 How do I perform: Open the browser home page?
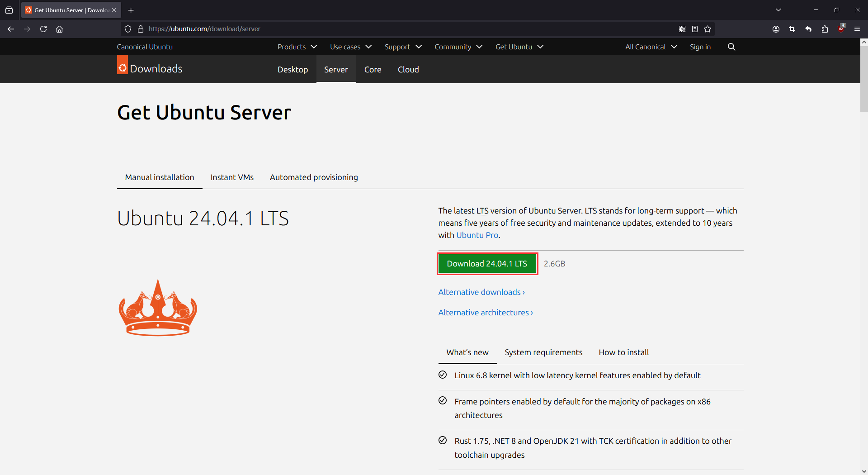point(59,29)
